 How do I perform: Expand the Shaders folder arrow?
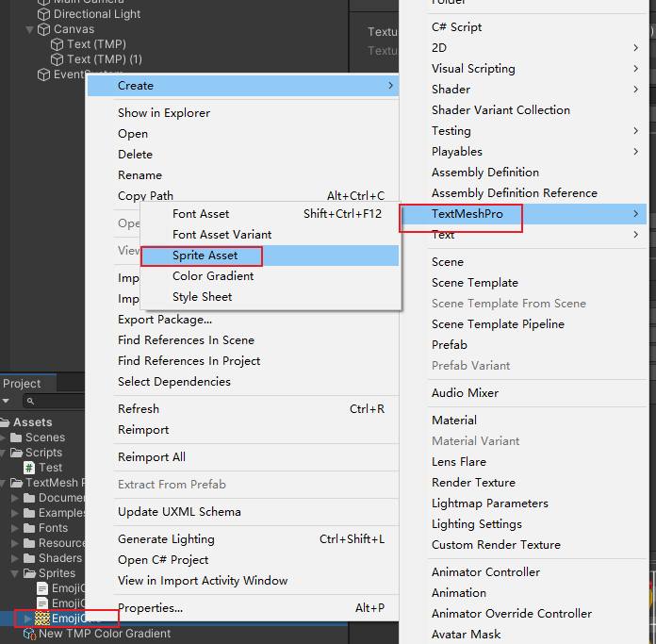[x=15, y=558]
